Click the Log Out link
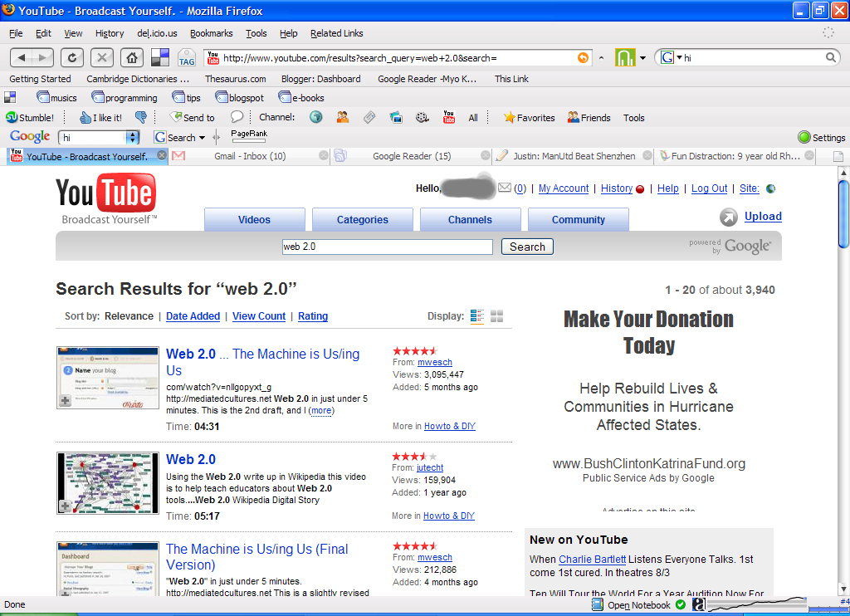 (x=709, y=188)
